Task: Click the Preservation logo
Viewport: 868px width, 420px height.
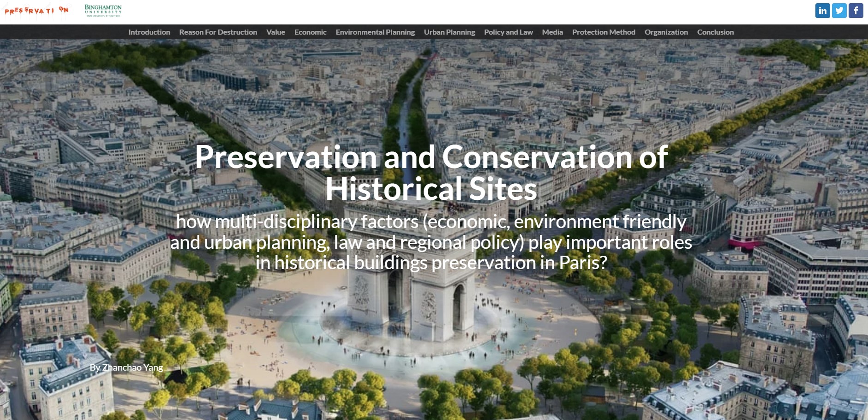Action: pos(36,10)
